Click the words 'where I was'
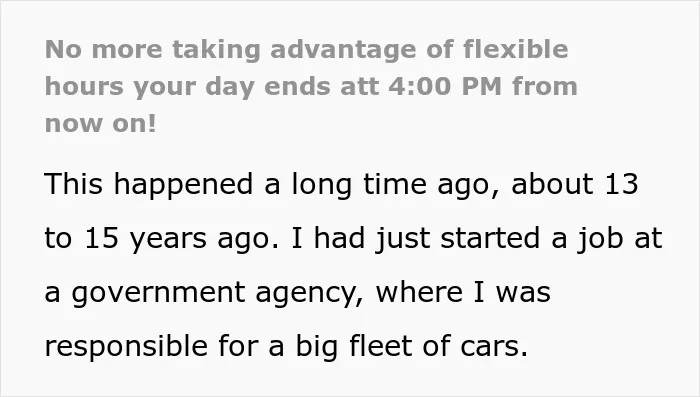The image size is (700, 397). click(463, 292)
